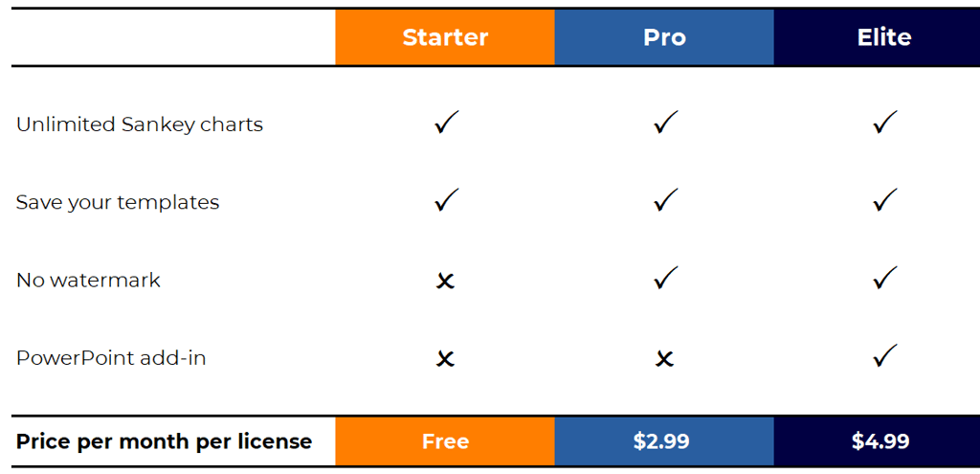Select the Elite plan header

coord(877,37)
